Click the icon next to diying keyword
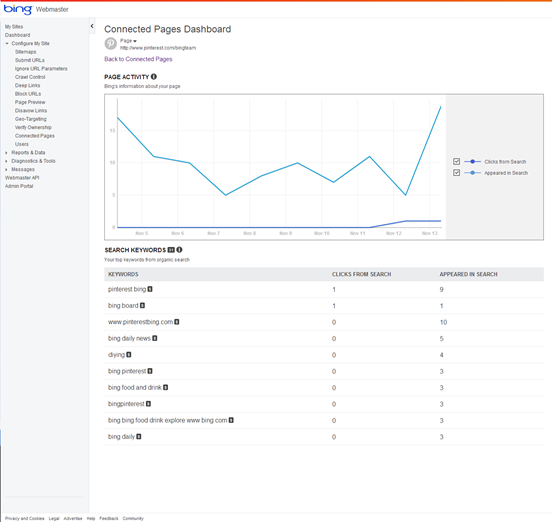This screenshot has width=552, height=522. click(x=129, y=354)
